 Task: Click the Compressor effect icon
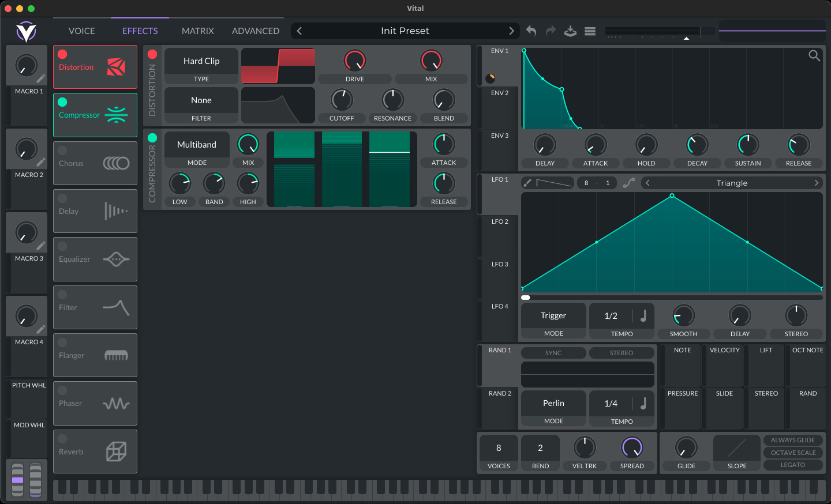click(116, 115)
